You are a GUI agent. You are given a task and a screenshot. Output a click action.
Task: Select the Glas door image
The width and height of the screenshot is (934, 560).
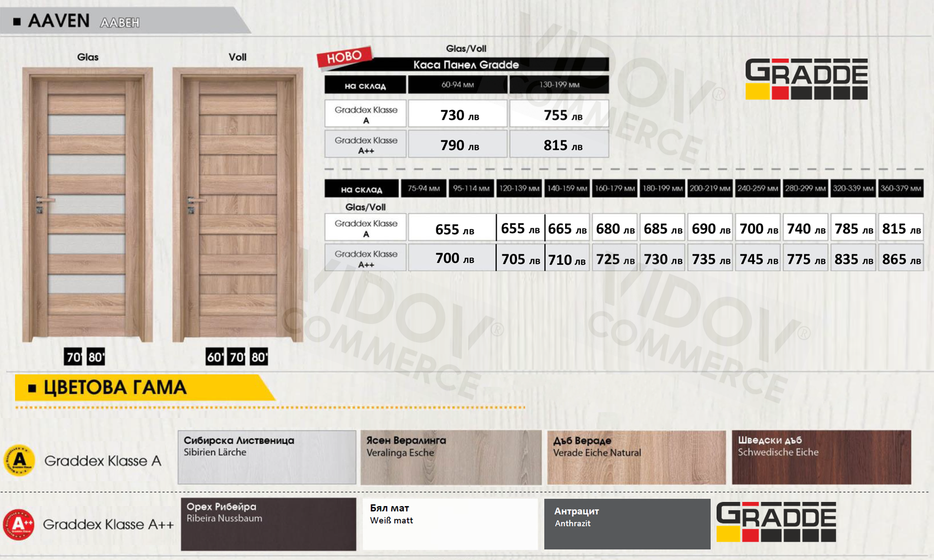87,205
